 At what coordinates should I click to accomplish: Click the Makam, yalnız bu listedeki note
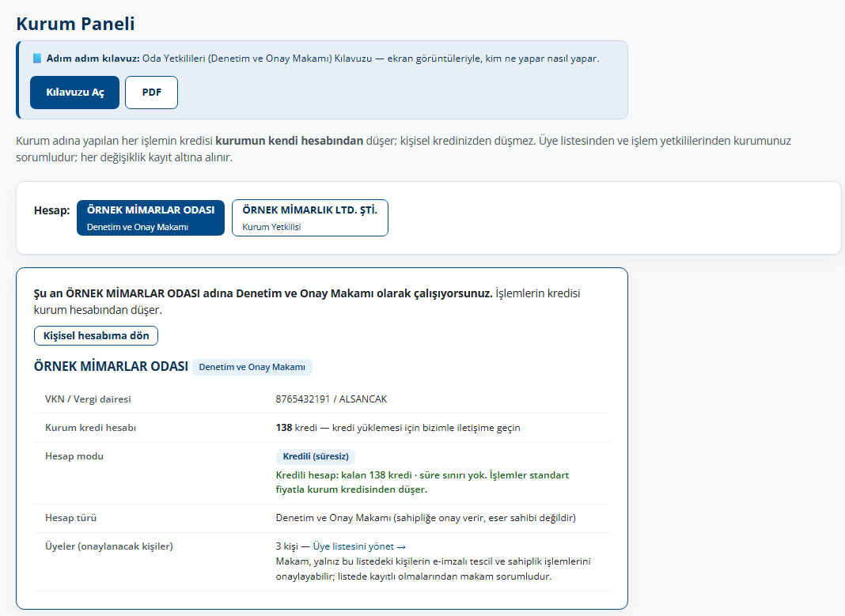[x=434, y=569]
